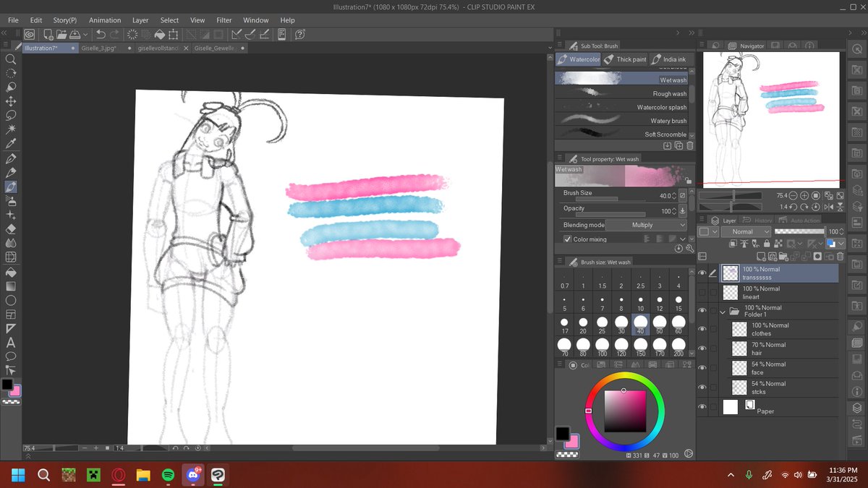
Task: Open the Story(P) menu
Action: (65, 20)
